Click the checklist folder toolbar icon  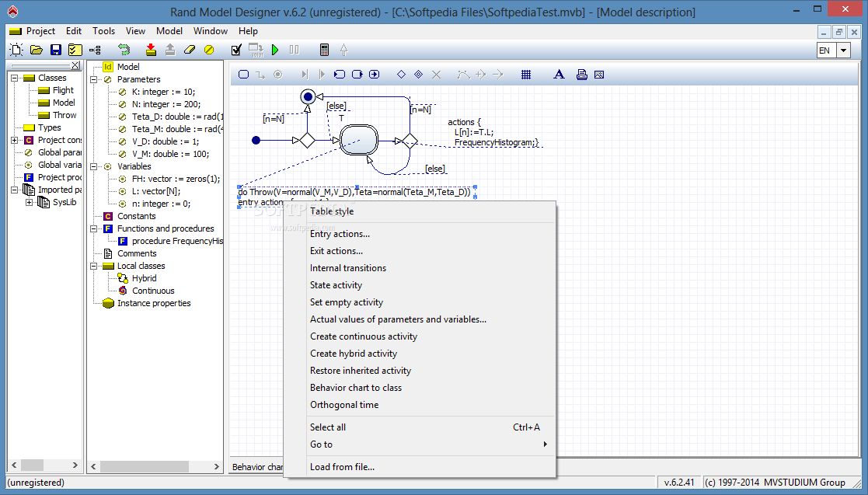tap(75, 50)
